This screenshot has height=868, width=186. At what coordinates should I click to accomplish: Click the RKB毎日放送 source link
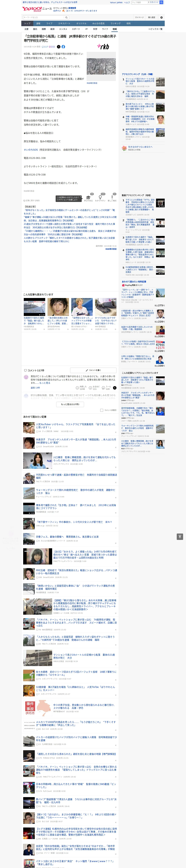(111, 249)
